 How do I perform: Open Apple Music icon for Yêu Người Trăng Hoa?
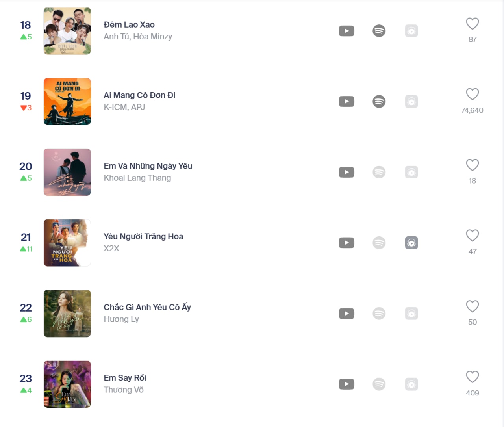(x=411, y=243)
